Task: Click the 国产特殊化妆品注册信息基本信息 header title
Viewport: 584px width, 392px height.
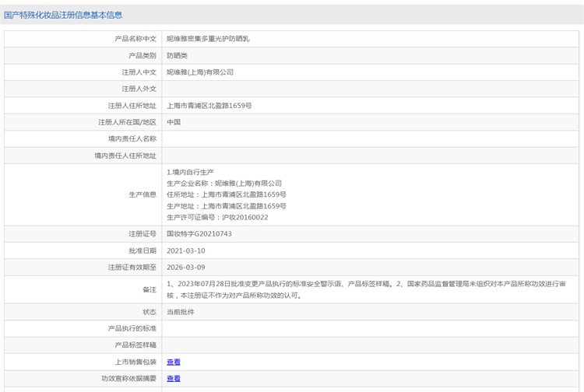Action: [63, 15]
